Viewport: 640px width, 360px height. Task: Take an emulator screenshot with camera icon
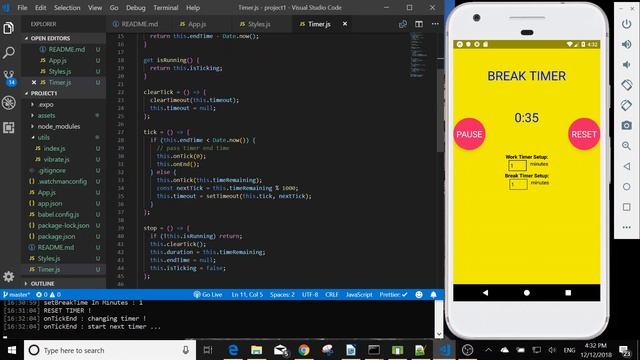pos(627,125)
